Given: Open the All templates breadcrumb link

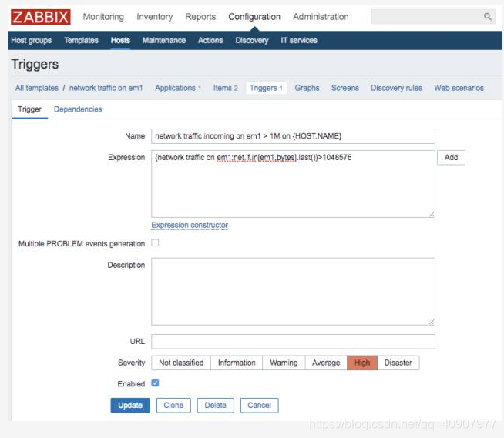Looking at the screenshot, I should point(37,88).
